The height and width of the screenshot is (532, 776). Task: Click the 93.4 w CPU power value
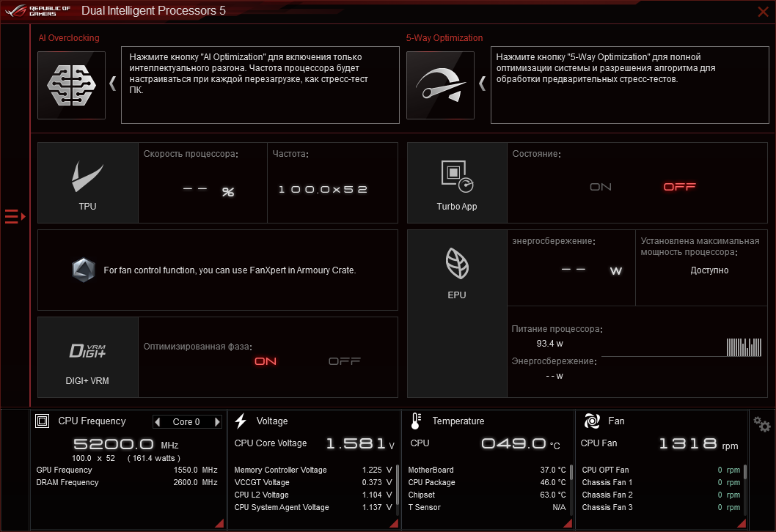pos(550,344)
